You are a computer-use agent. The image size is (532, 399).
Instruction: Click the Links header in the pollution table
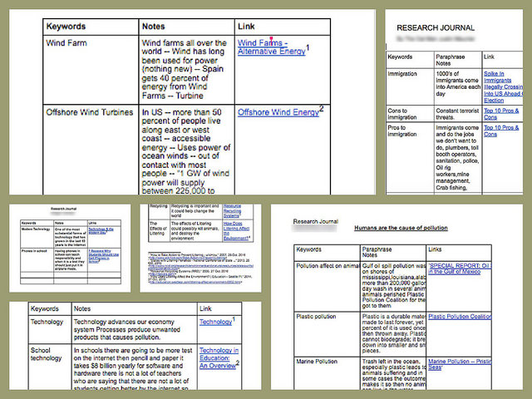tap(459, 252)
